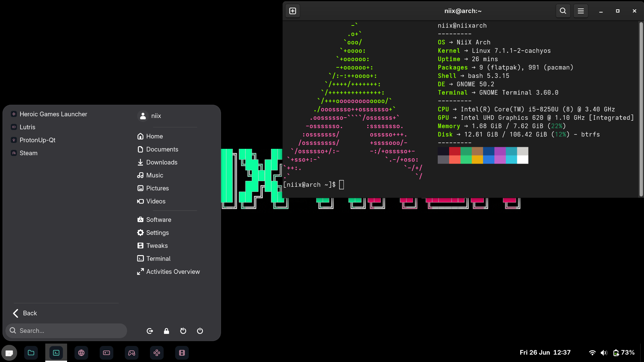Click the lock screen icon
The image size is (644, 362).
166,331
